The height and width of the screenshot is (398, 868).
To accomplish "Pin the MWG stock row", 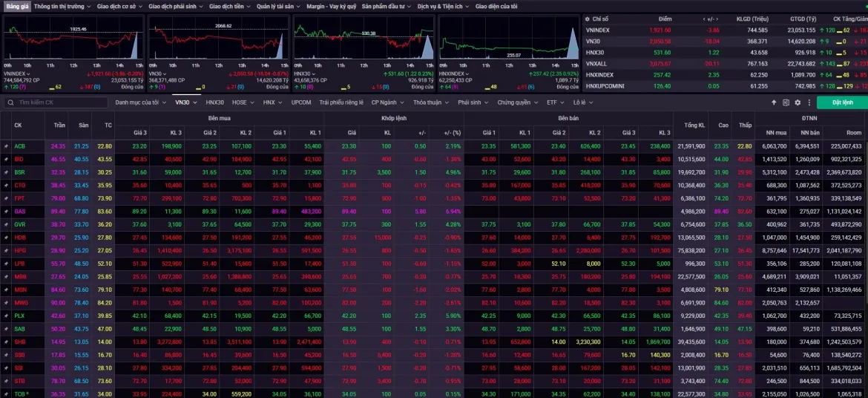I will (x=6, y=303).
